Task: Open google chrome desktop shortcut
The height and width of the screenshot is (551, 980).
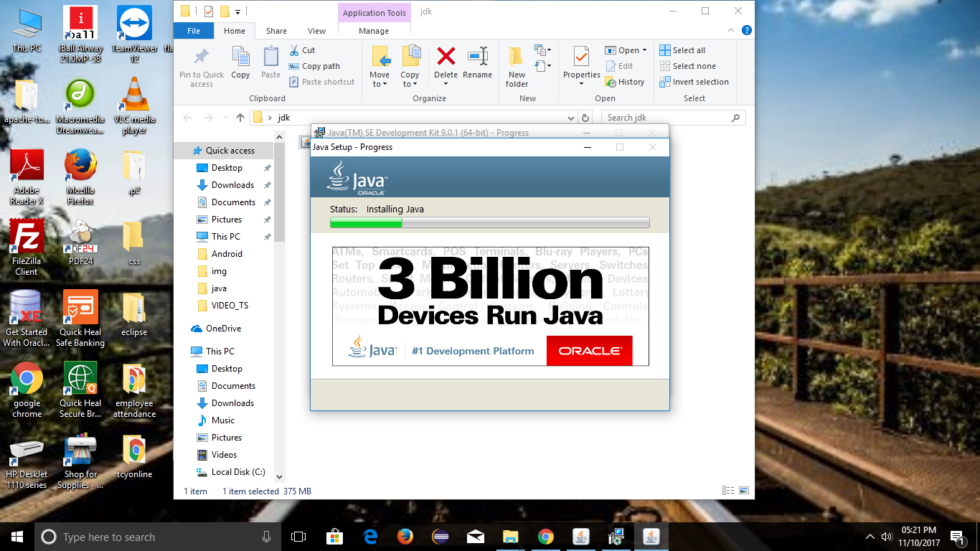Action: [27, 390]
